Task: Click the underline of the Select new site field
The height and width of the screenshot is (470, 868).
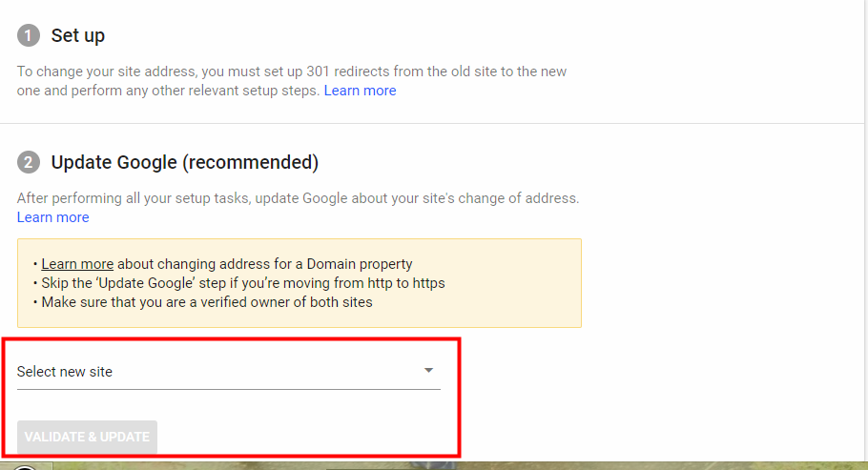Action: tap(229, 389)
